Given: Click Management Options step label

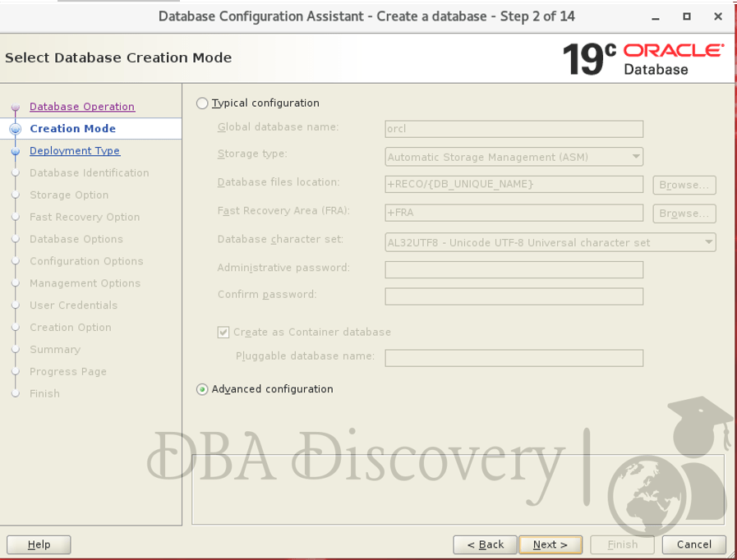Looking at the screenshot, I should click(x=85, y=283).
